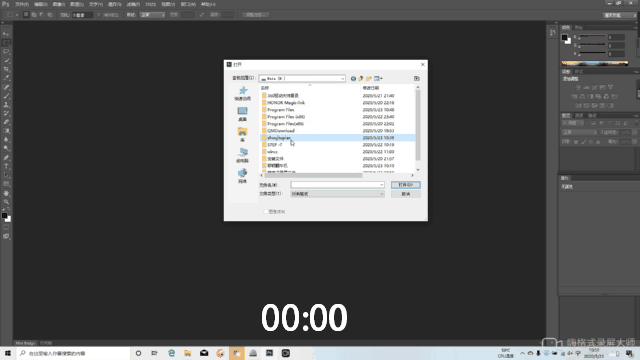640x360 pixels.
Task: Click the up one level folder icon
Action: pos(361,78)
